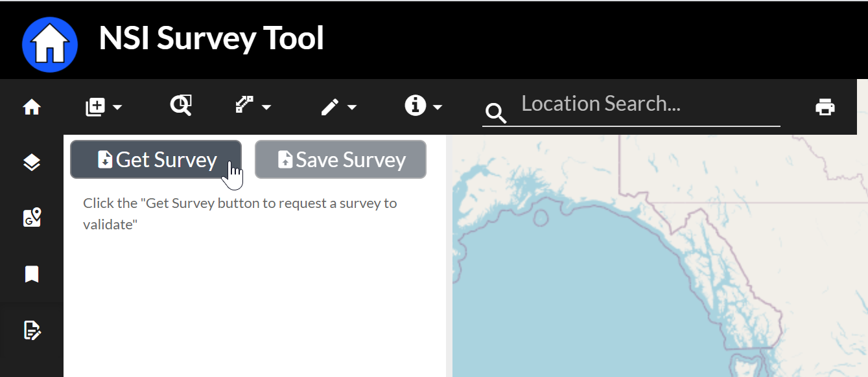Click the divider between panel and map
Screen dimensions: 868x377
click(x=449, y=259)
